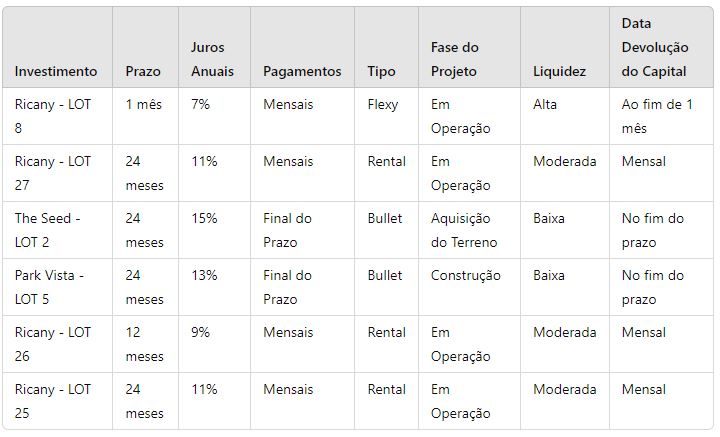Click the Prazo column header
Image resolution: width=720 pixels, height=437 pixels.
pyautogui.click(x=143, y=71)
